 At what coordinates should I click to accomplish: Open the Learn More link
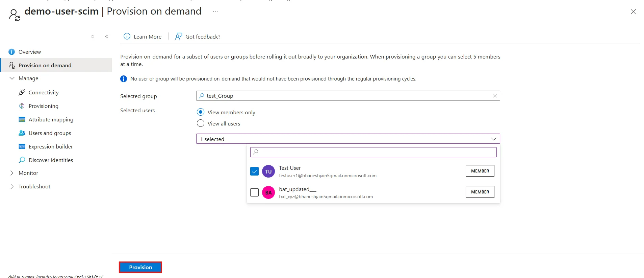[x=148, y=37]
